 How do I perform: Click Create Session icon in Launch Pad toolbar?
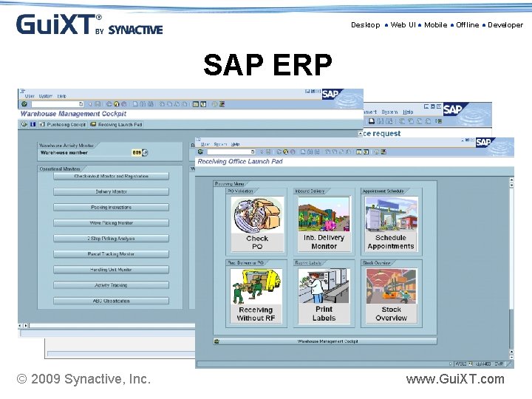pyautogui.click(x=358, y=151)
